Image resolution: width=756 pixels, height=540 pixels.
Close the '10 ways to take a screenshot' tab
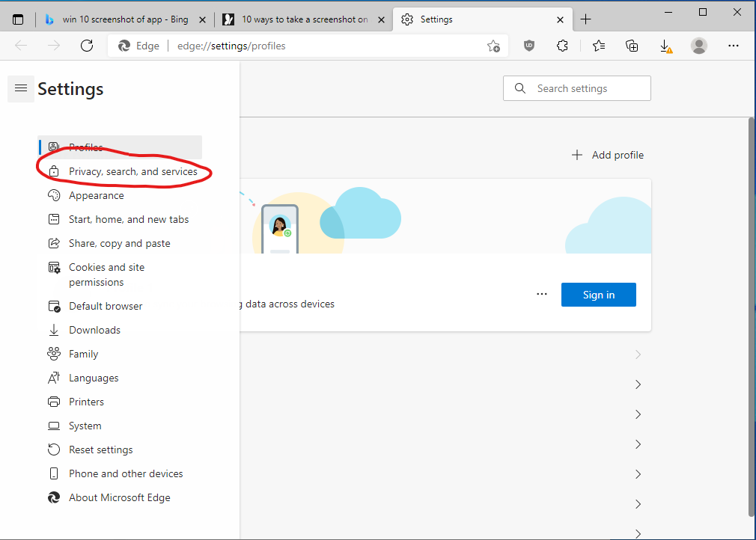pyautogui.click(x=381, y=19)
